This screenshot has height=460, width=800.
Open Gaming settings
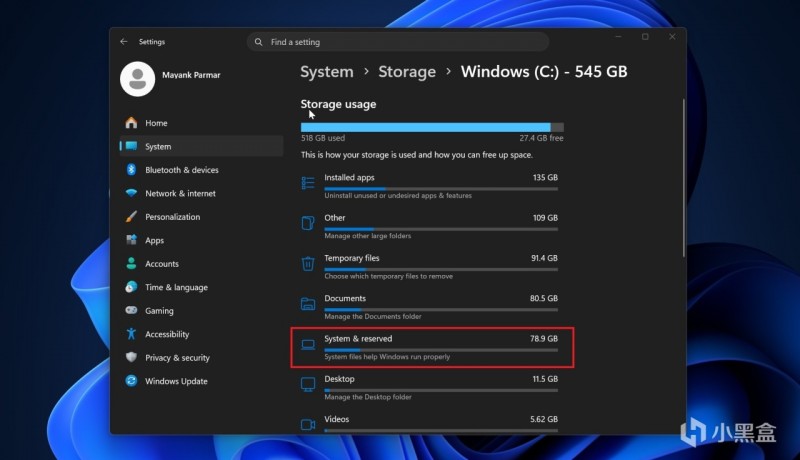coord(201,311)
